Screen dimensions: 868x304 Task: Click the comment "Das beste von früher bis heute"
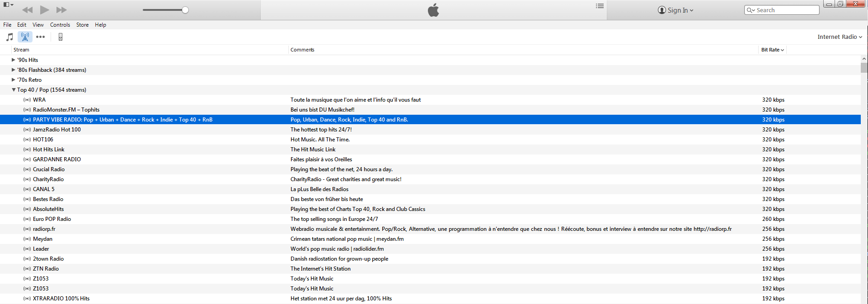tap(327, 199)
